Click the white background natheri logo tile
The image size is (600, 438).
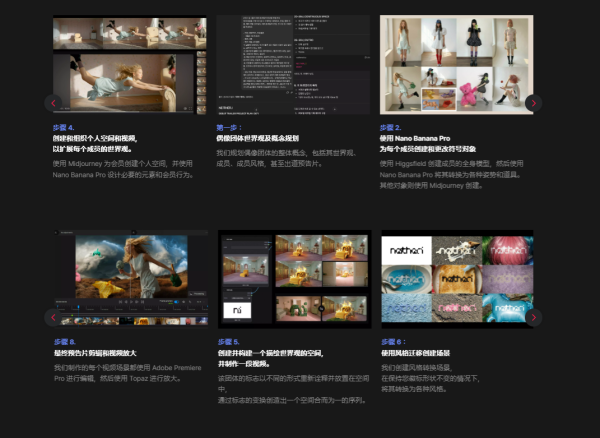406,251
